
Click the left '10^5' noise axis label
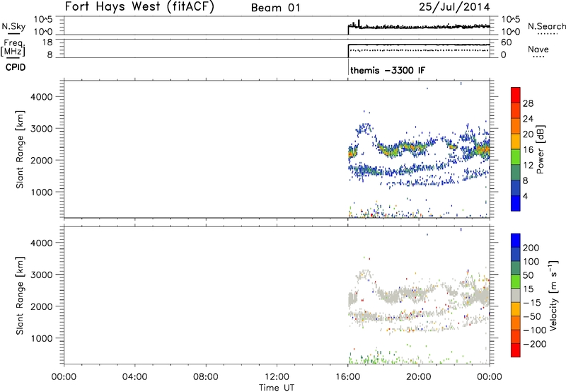tap(43, 19)
